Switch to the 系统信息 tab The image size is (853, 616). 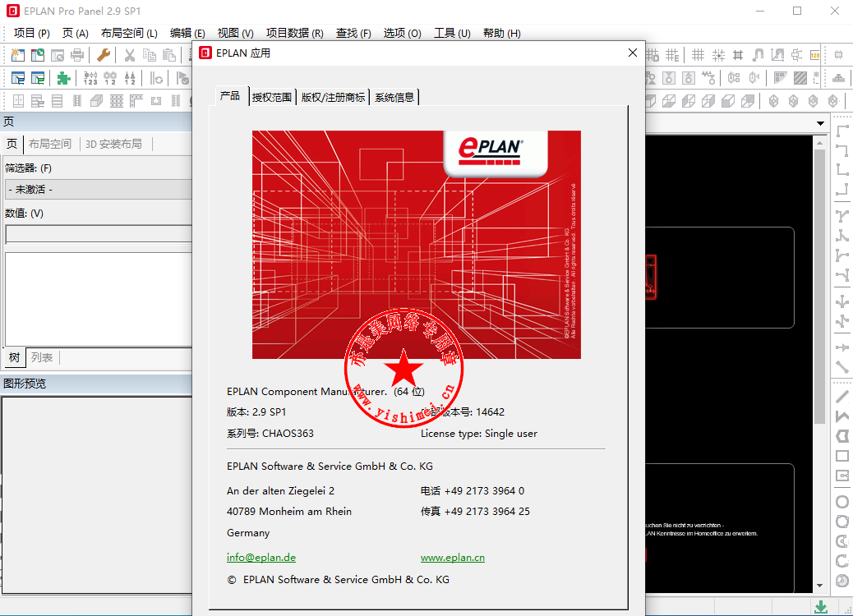click(394, 97)
